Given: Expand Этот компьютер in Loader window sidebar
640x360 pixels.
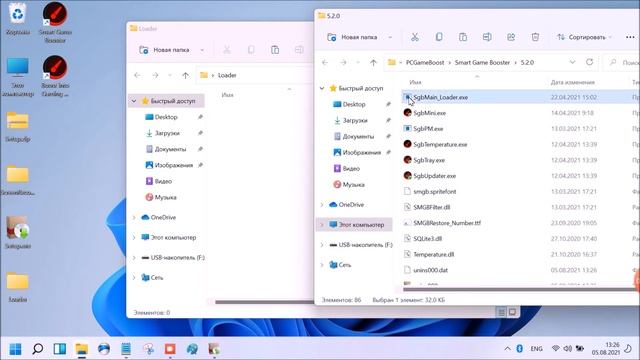Looking at the screenshot, I should coord(134,237).
